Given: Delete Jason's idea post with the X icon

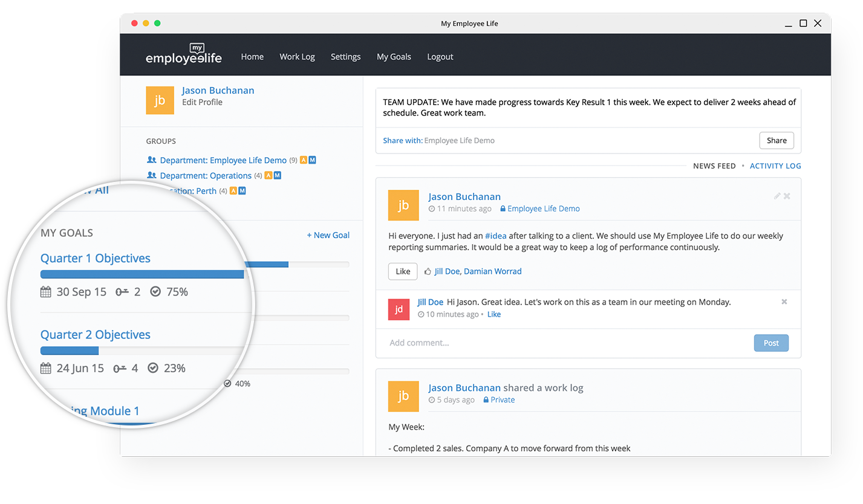Looking at the screenshot, I should pyautogui.click(x=787, y=196).
